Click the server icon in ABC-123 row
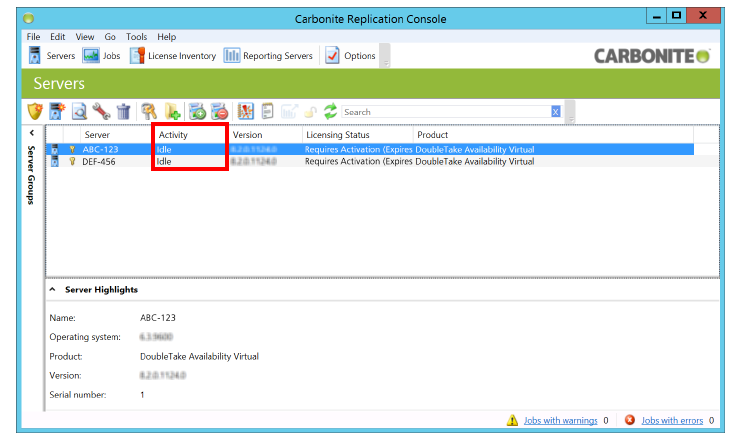The height and width of the screenshot is (446, 742). click(55, 149)
